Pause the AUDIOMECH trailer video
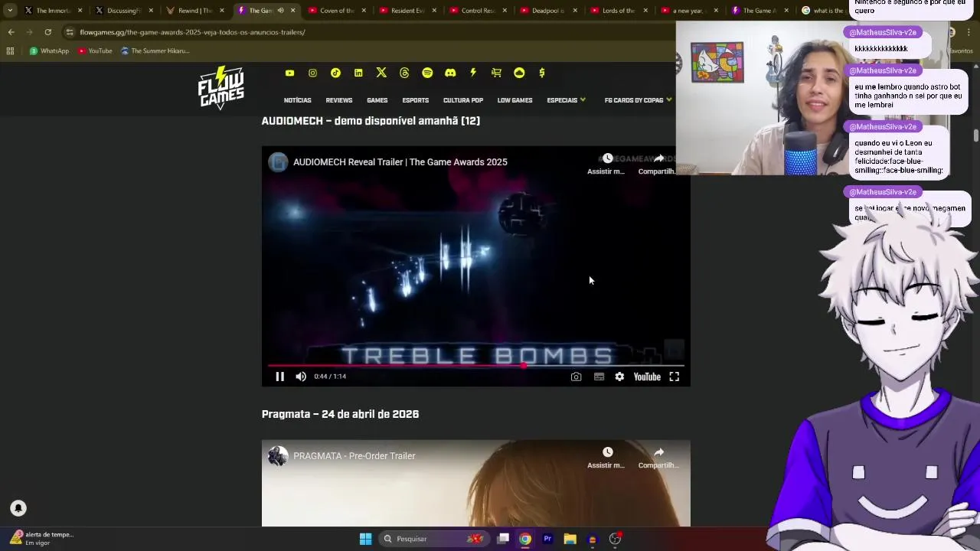This screenshot has width=980, height=551. pos(280,377)
